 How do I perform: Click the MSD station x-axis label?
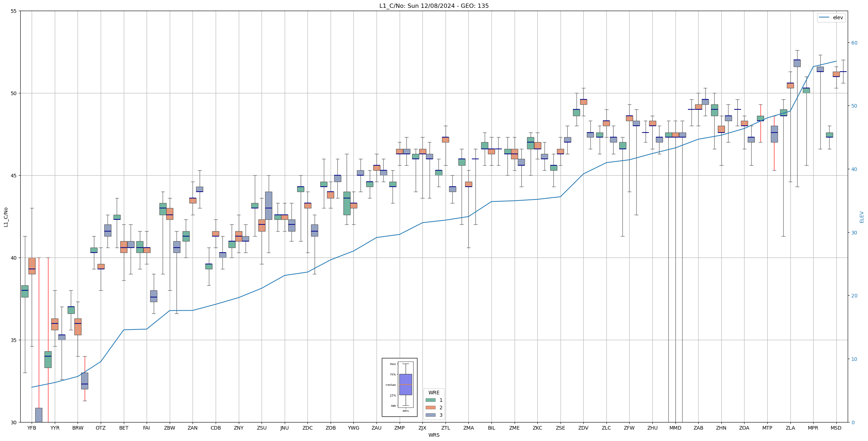coord(836,428)
